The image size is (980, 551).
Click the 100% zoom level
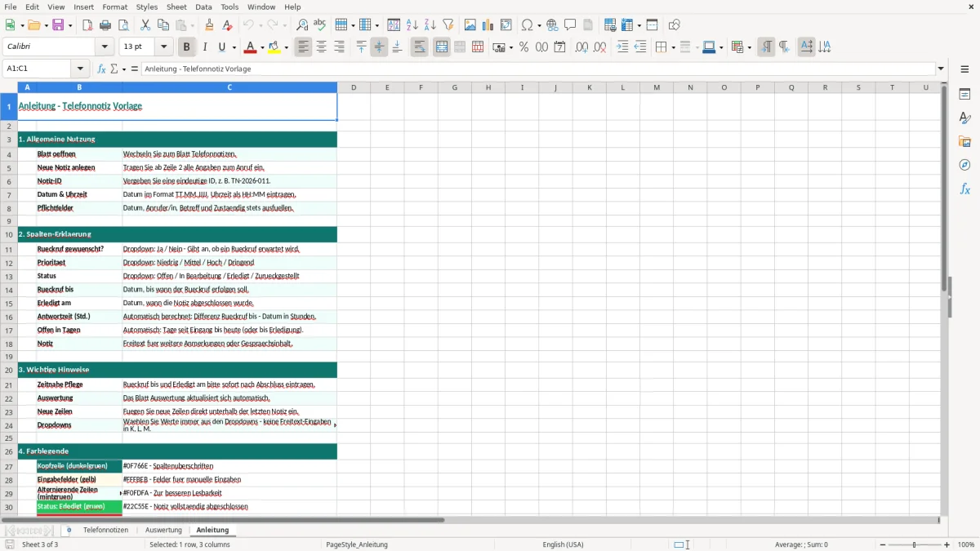point(966,544)
